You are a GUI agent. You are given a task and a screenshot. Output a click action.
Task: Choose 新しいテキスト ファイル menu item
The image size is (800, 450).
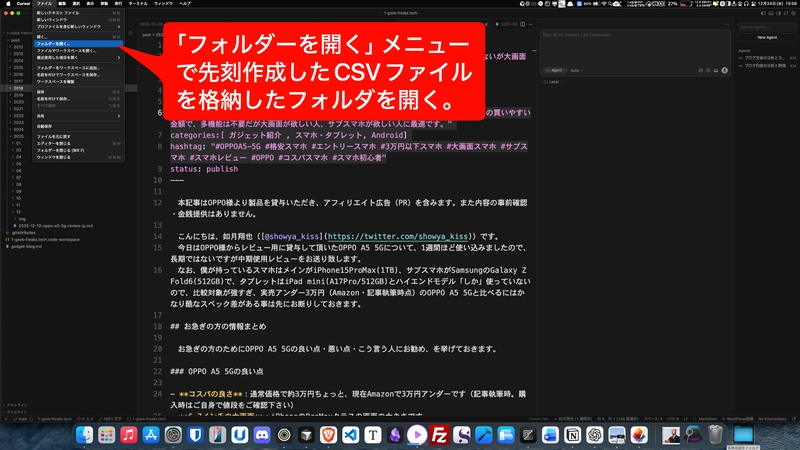click(x=78, y=13)
